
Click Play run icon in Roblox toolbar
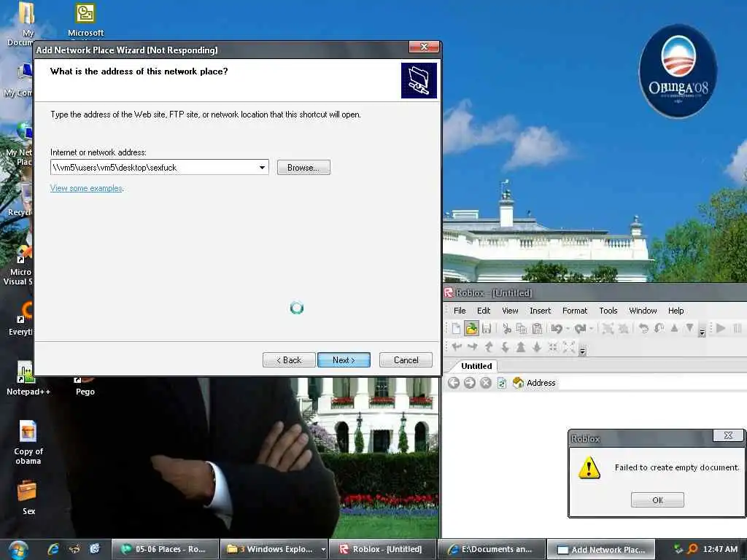(x=721, y=328)
